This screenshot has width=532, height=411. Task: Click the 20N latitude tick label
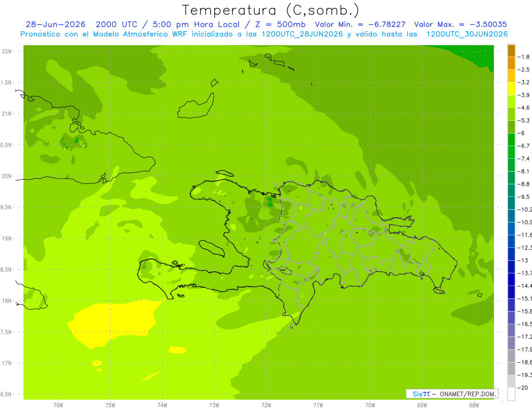7,176
